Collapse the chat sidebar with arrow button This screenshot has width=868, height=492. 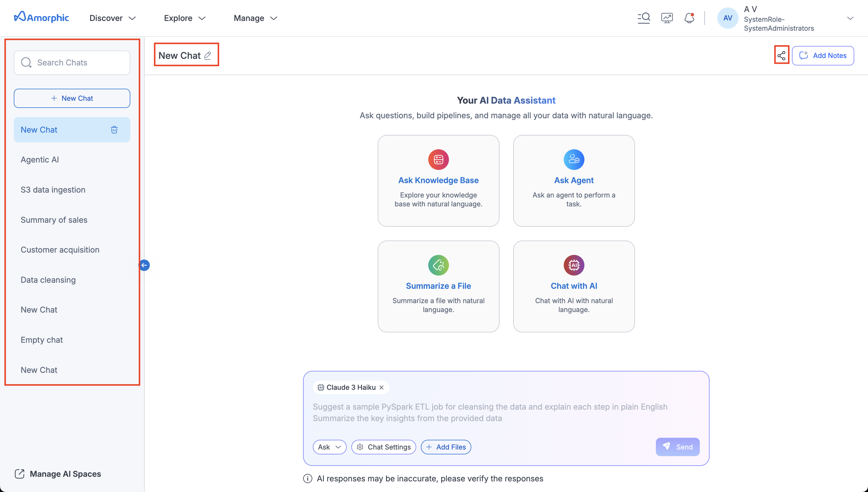click(144, 265)
